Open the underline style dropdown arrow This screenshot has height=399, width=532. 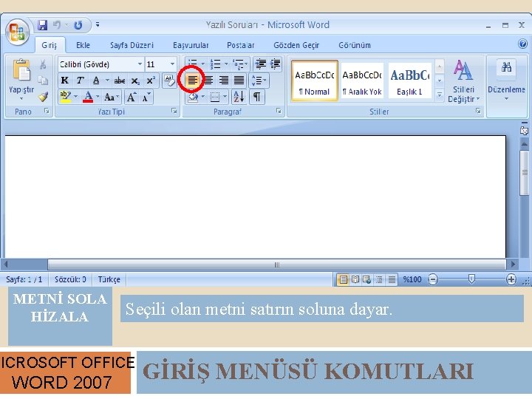(x=107, y=81)
